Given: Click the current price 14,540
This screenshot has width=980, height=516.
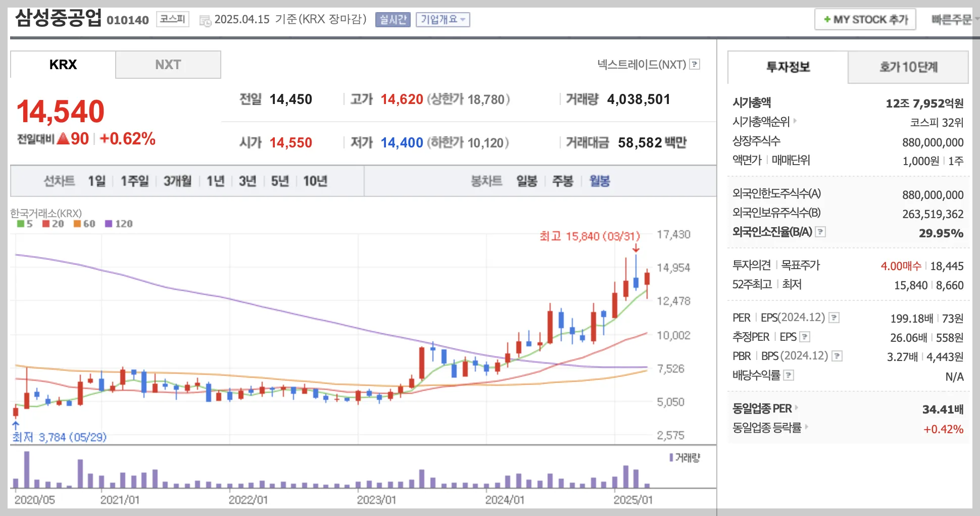Looking at the screenshot, I should click(61, 112).
